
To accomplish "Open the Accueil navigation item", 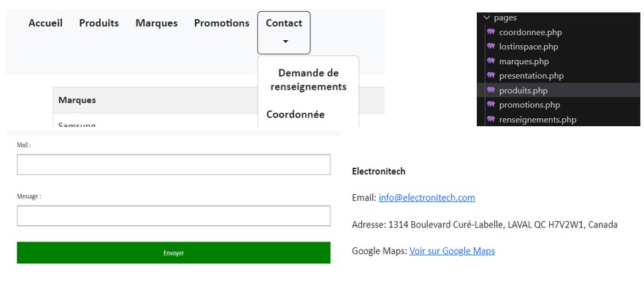I will (x=45, y=23).
